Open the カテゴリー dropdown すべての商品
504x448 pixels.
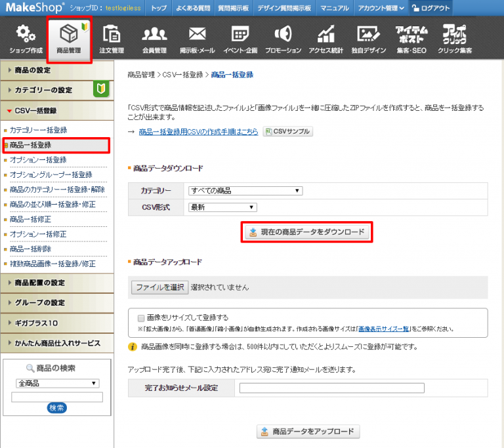tap(245, 191)
